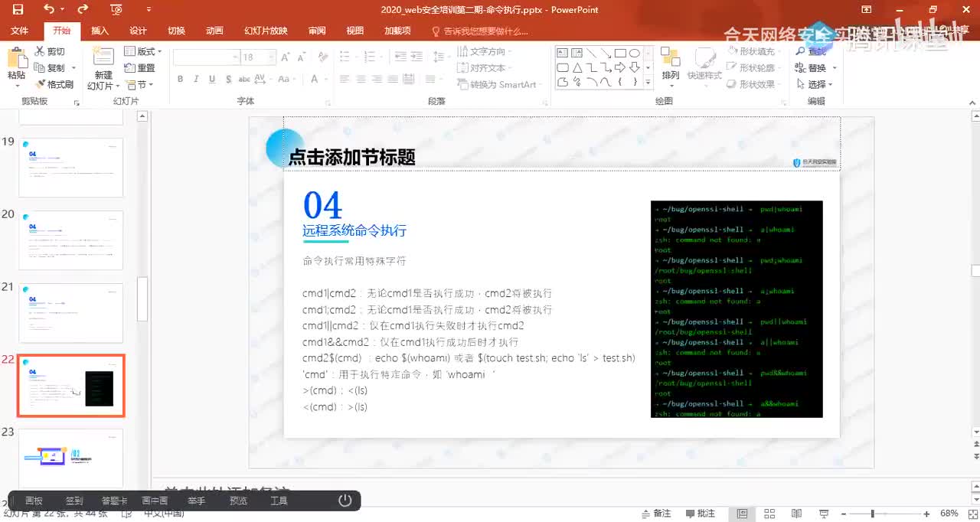The image size is (980, 522).
Task: Switch to Animations (动画) tab
Action: (214, 31)
